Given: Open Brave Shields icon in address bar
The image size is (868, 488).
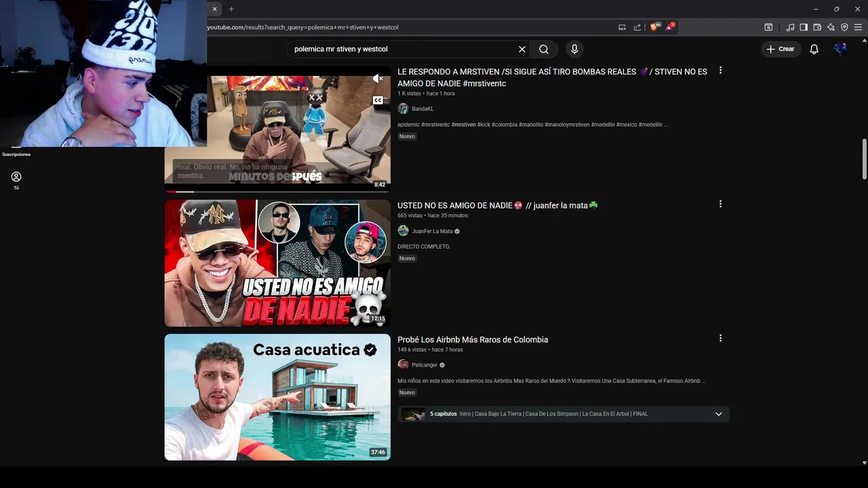Looking at the screenshot, I should (x=654, y=27).
